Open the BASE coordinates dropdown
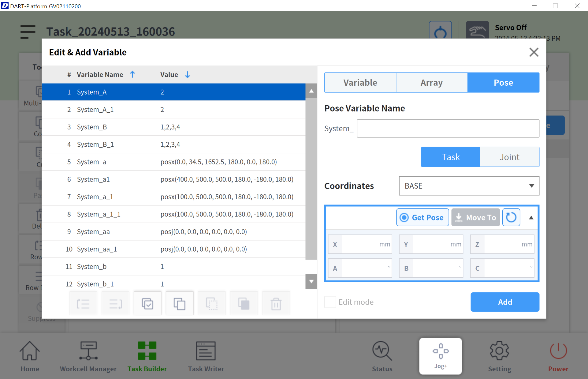 [x=469, y=186]
